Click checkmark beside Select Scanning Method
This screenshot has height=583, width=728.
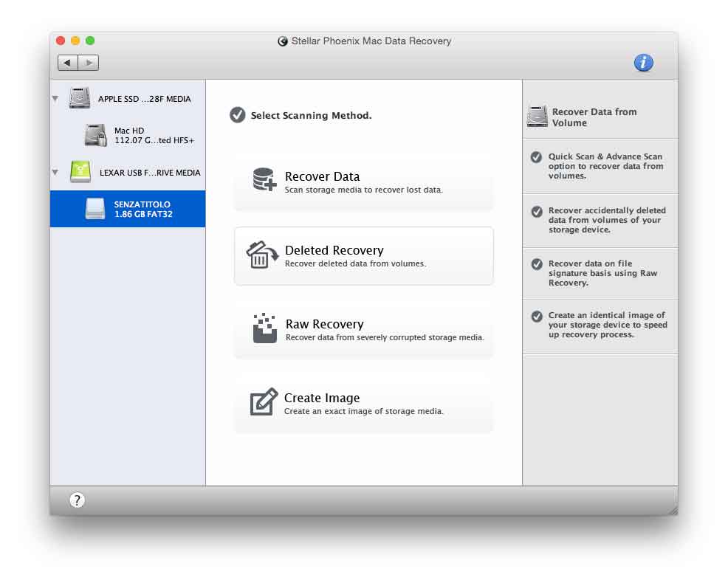point(237,115)
